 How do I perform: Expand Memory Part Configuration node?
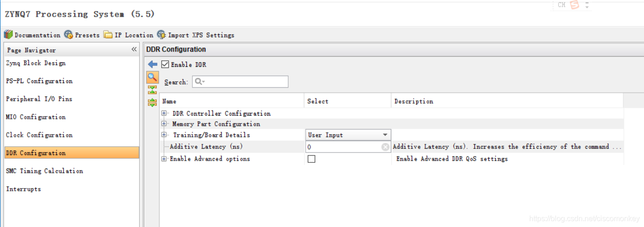pos(164,123)
